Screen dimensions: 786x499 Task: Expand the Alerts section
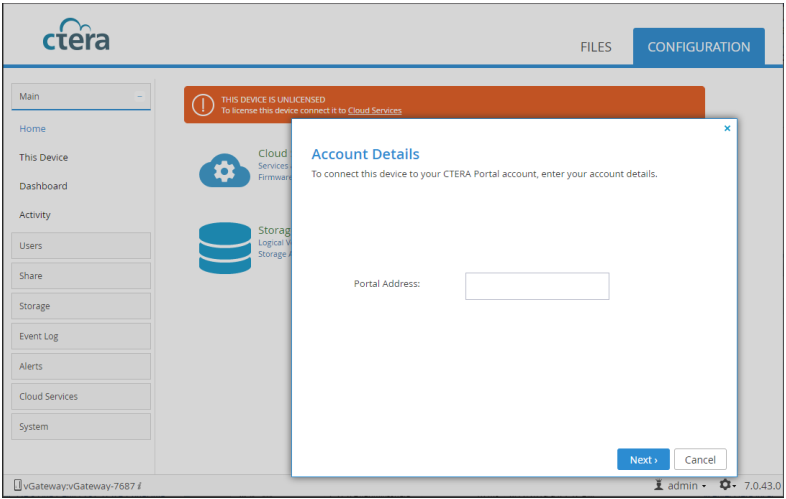tap(81, 366)
